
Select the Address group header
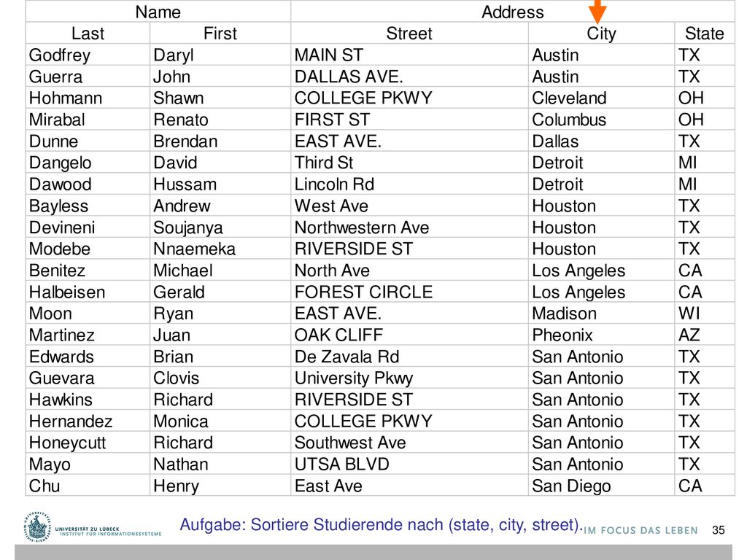click(513, 12)
